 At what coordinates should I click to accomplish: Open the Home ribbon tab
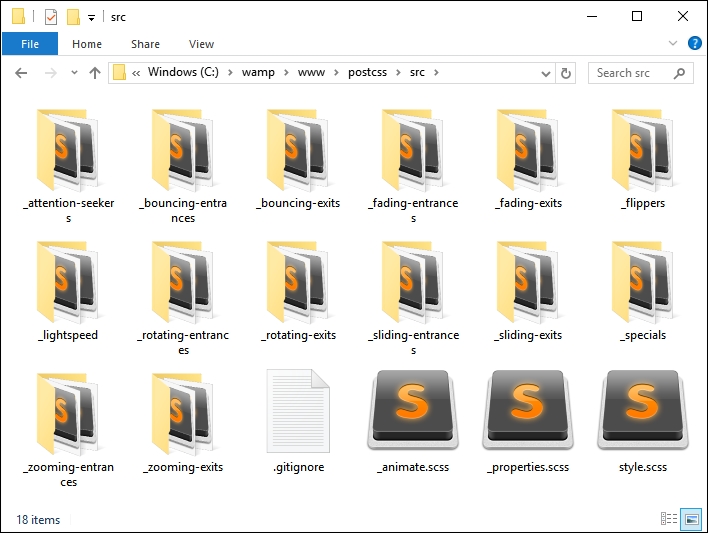tap(87, 44)
